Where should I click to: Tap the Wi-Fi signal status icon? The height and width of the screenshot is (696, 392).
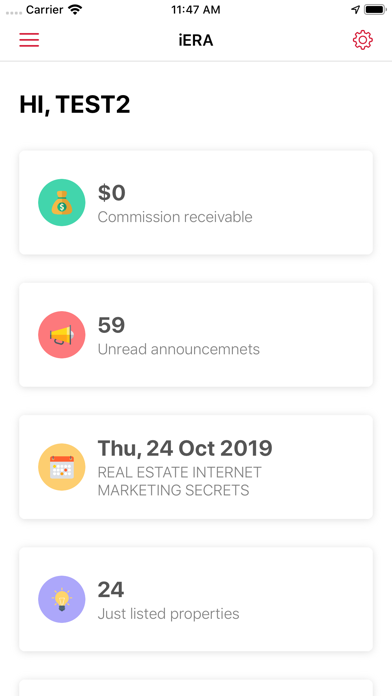click(x=76, y=10)
